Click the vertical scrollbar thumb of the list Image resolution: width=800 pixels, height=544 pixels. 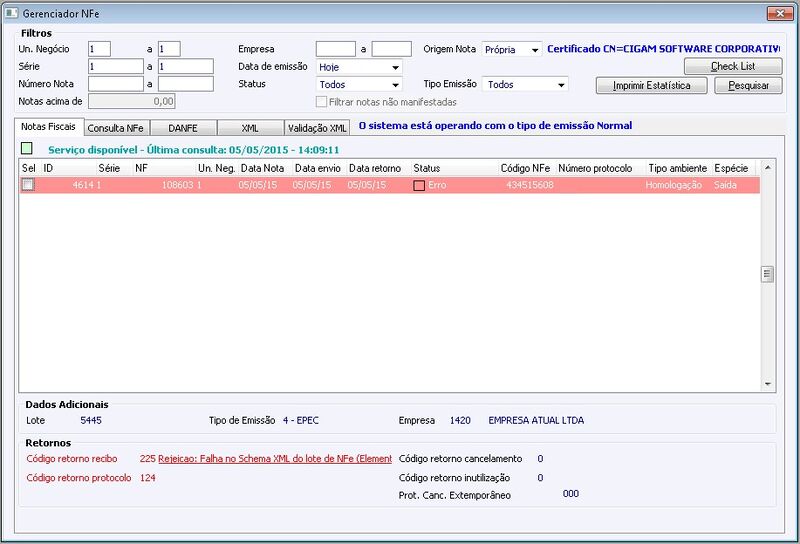coord(767,274)
